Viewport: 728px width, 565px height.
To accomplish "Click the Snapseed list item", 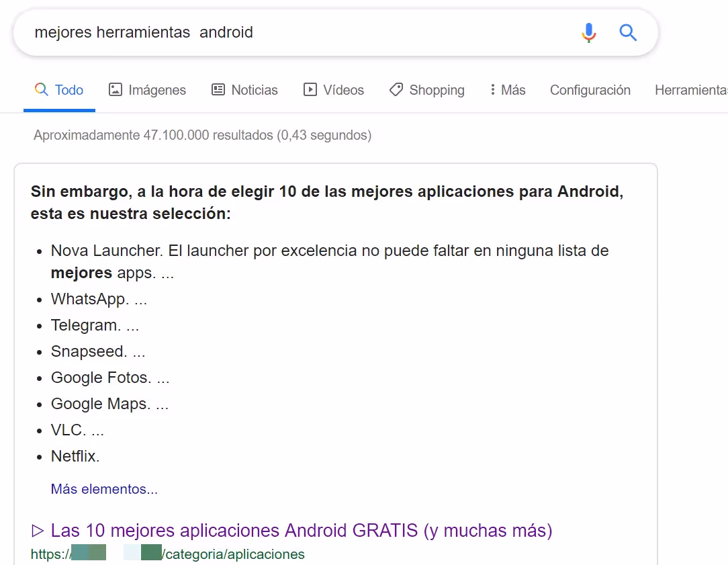I will point(98,351).
